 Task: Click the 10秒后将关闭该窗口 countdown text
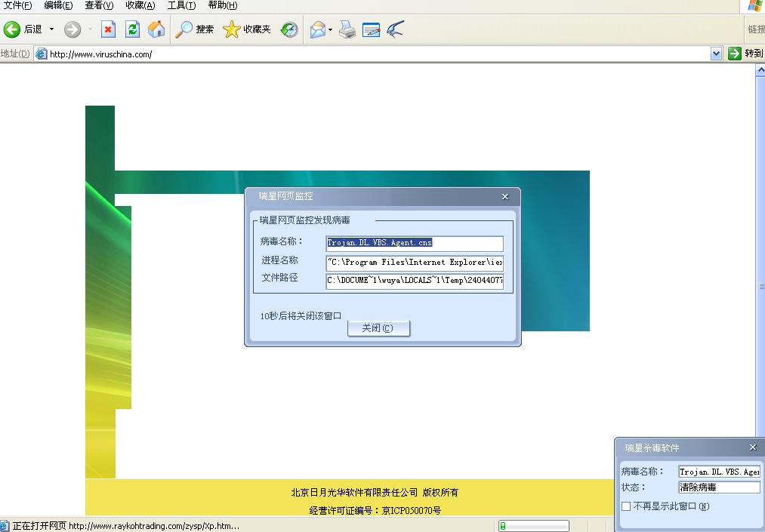coord(301,316)
